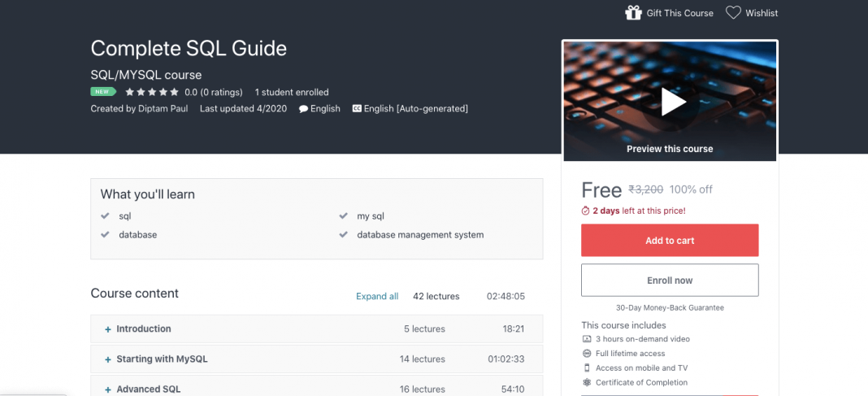Image resolution: width=868 pixels, height=396 pixels.
Task: Click the closed captions CC icon
Action: pyautogui.click(x=357, y=109)
